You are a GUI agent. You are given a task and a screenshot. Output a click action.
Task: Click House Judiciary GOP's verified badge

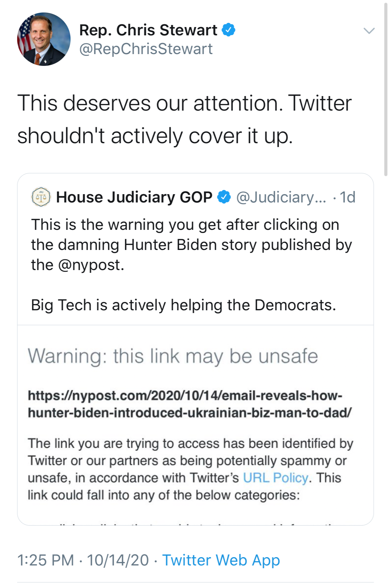tap(224, 197)
